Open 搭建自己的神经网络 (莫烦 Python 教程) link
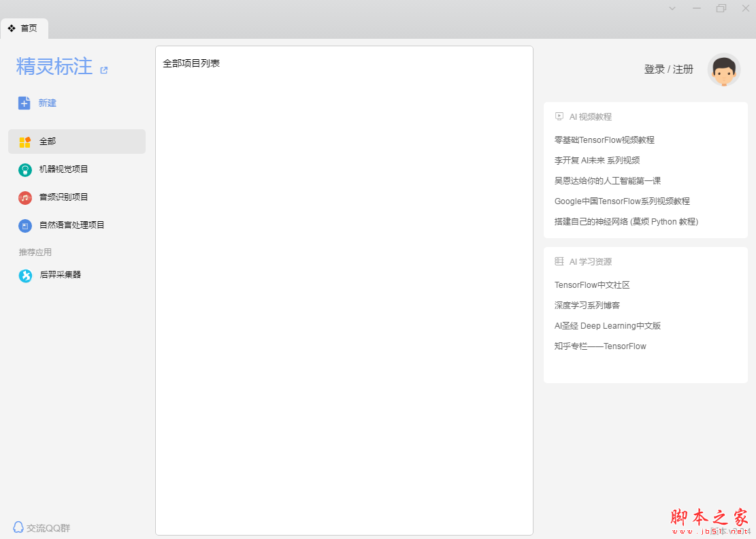The height and width of the screenshot is (539, 756). tap(626, 221)
